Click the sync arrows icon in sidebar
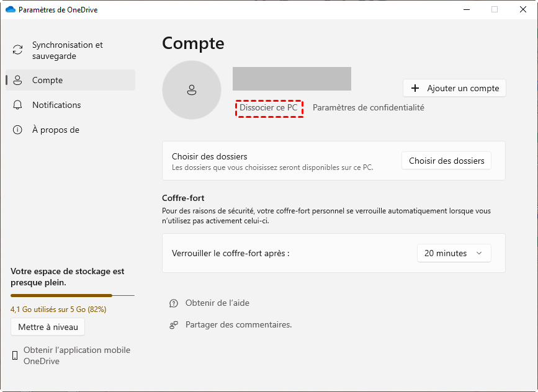This screenshot has height=392, width=538. [x=17, y=50]
